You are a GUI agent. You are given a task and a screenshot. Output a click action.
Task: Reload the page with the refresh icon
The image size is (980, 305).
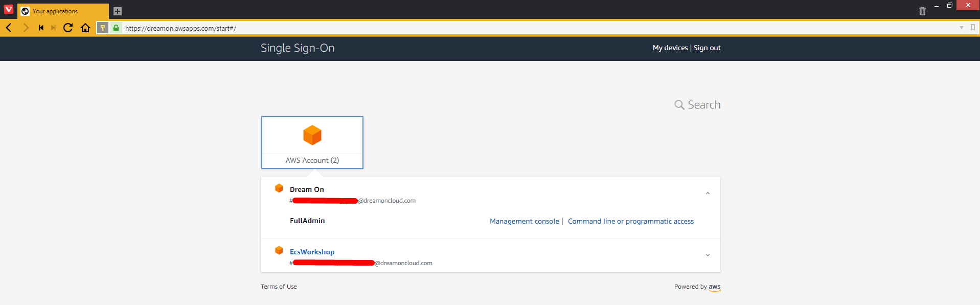68,28
